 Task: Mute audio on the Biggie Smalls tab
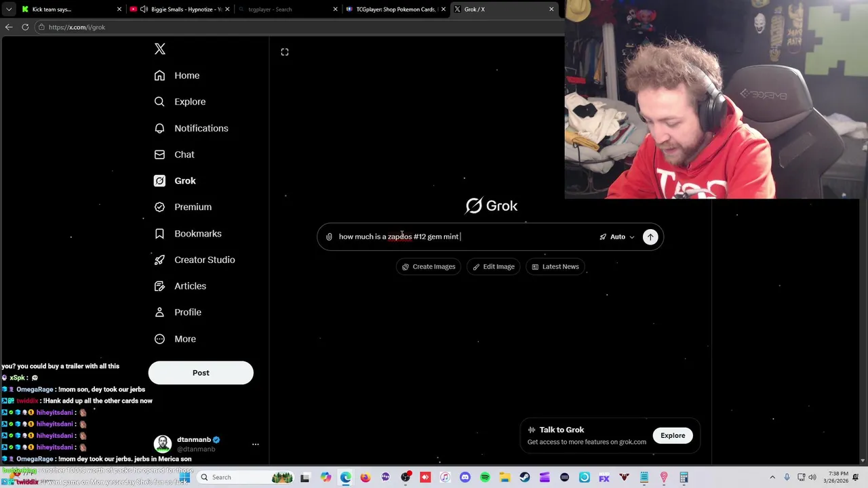tap(144, 9)
